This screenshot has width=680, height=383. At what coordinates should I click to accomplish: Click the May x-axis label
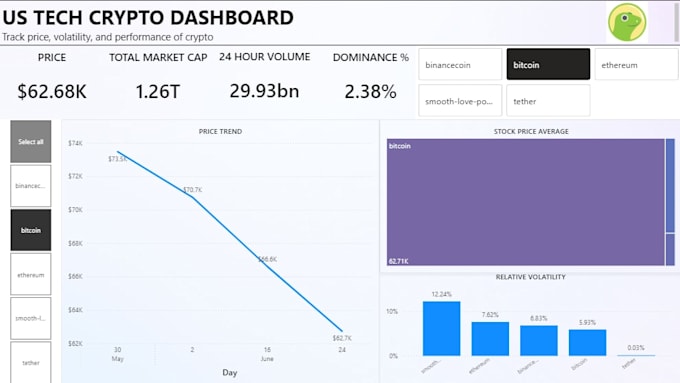click(118, 359)
